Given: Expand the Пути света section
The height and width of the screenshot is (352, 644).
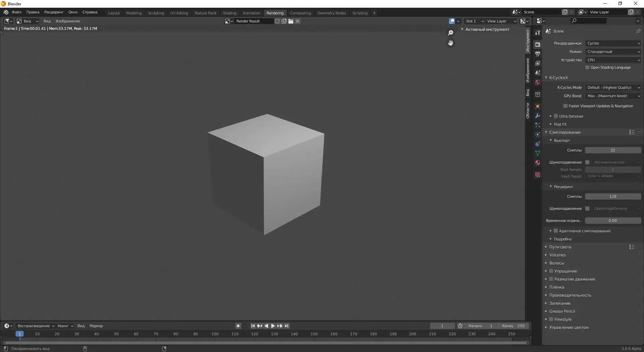Looking at the screenshot, I should (560, 247).
